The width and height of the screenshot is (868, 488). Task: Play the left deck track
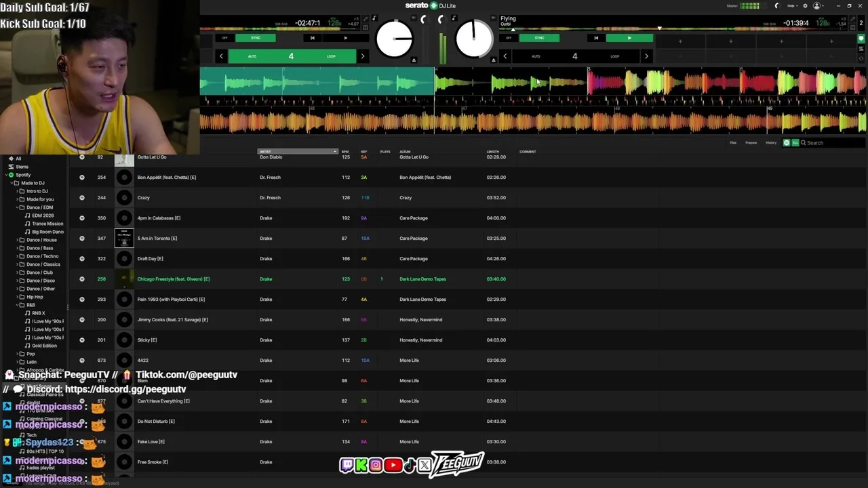click(345, 38)
